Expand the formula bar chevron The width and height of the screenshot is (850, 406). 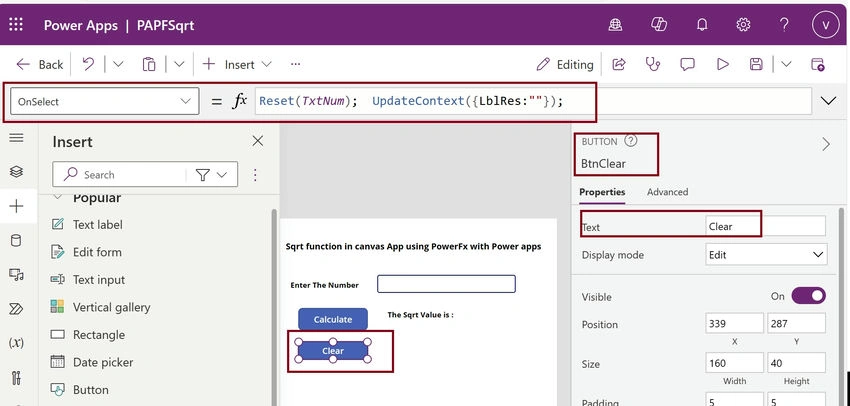828,101
